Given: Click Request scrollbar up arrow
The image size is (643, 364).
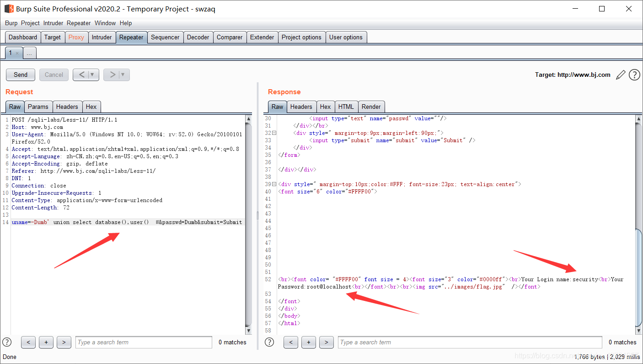Looking at the screenshot, I should [249, 119].
